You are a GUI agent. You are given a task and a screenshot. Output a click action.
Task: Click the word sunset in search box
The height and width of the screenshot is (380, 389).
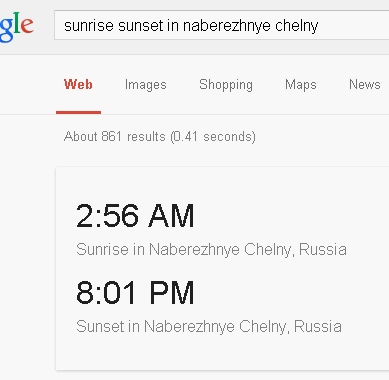140,26
